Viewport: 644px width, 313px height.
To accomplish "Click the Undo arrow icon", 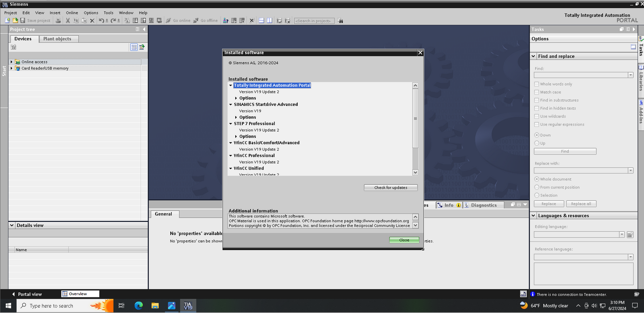I will tap(102, 20).
